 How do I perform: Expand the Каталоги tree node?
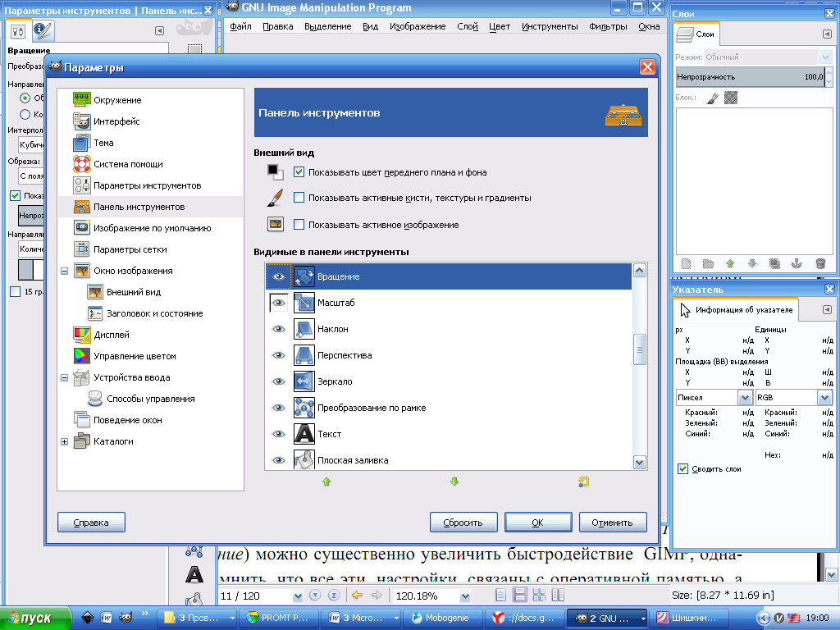click(64, 442)
